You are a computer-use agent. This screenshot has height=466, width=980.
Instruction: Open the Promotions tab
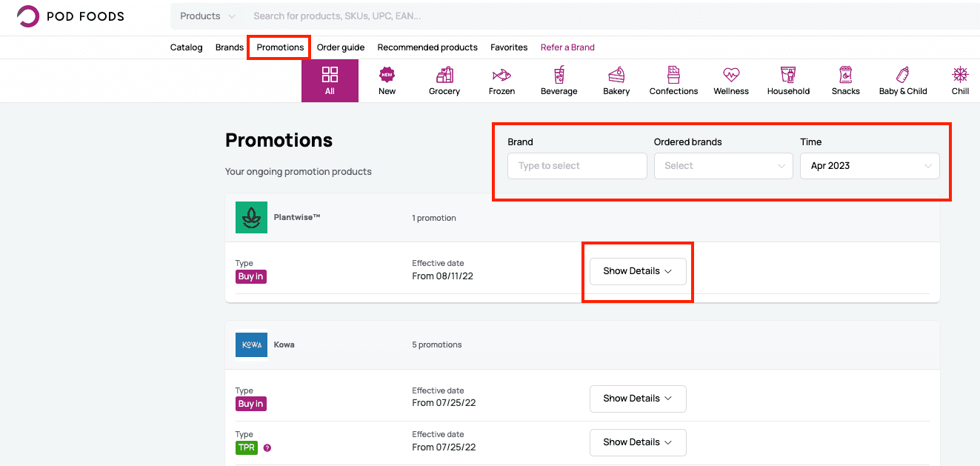(280, 47)
